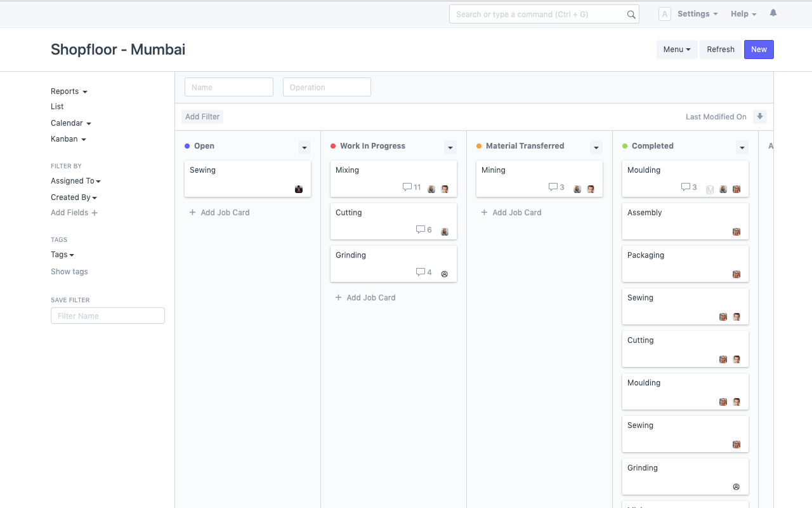The image size is (812, 508).
Task: Click plus icon next to Add Fields
Action: tap(95, 213)
